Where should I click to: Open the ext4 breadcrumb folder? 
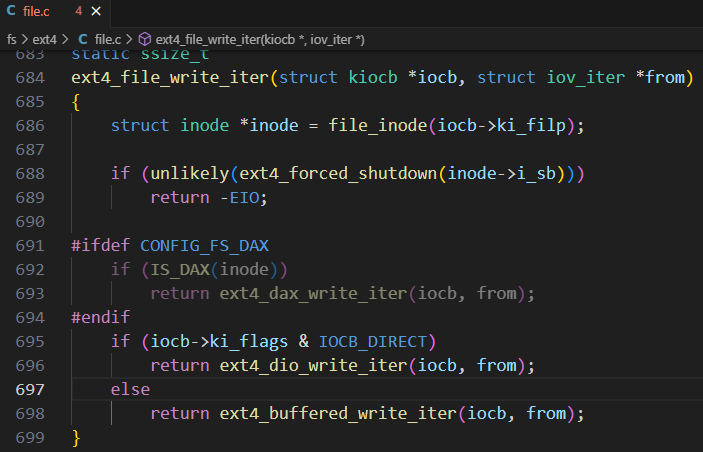pyautogui.click(x=44, y=39)
